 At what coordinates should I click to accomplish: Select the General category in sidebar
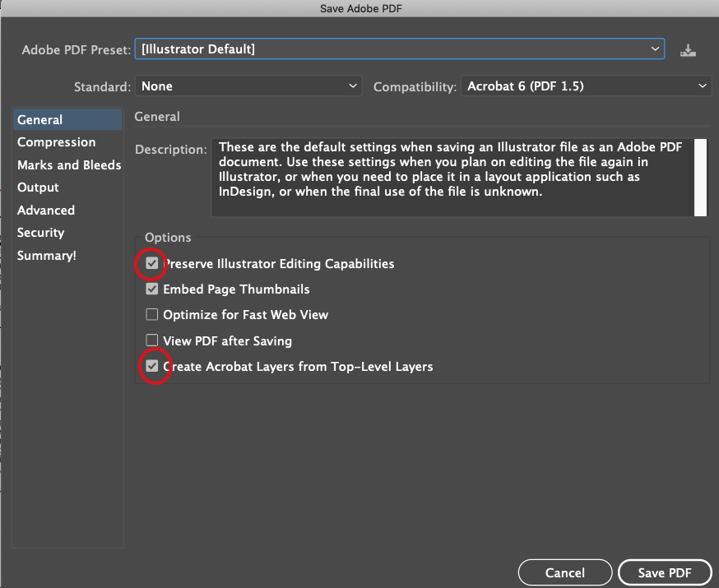coord(67,119)
